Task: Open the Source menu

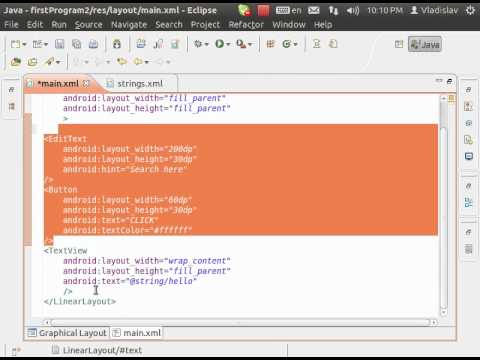Action: [88, 25]
